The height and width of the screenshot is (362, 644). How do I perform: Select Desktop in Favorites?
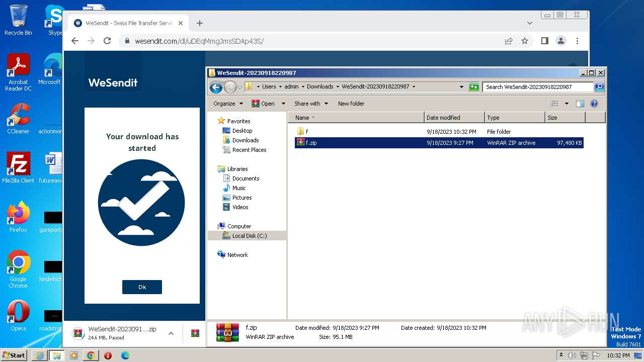pos(242,131)
